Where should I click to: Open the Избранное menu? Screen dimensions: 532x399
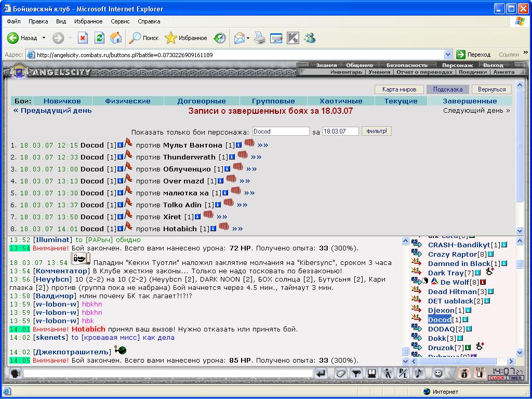point(88,21)
